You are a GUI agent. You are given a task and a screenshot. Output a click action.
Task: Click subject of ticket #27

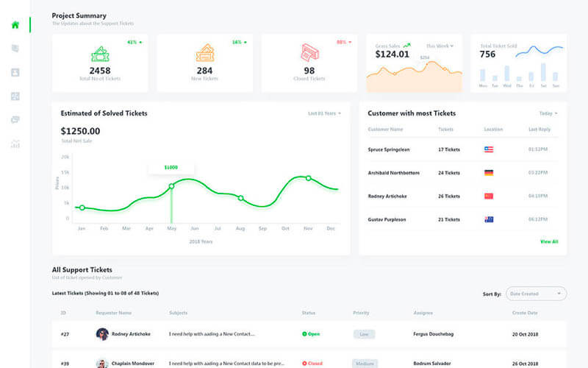coord(212,334)
